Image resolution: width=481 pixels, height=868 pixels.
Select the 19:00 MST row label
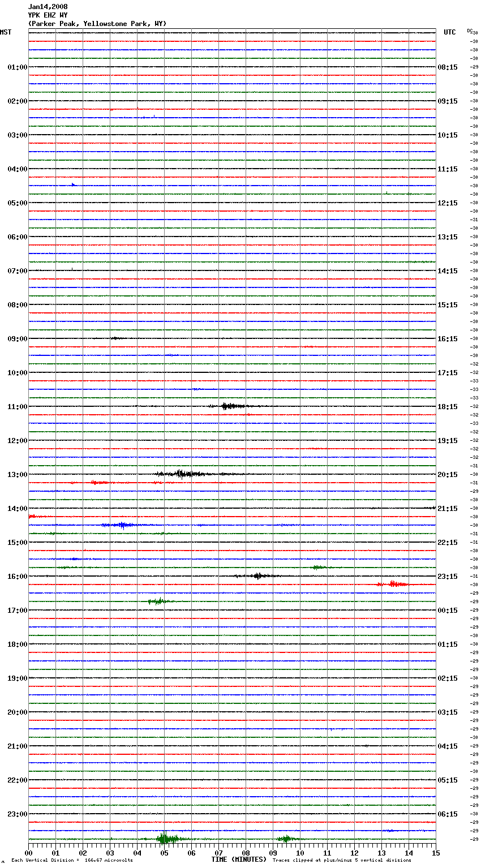point(18,678)
